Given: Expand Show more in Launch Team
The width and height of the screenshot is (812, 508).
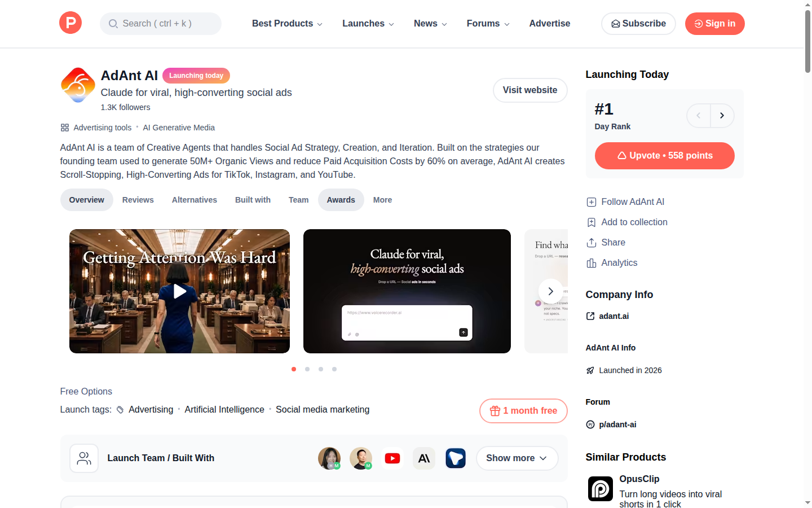Looking at the screenshot, I should coord(517,458).
